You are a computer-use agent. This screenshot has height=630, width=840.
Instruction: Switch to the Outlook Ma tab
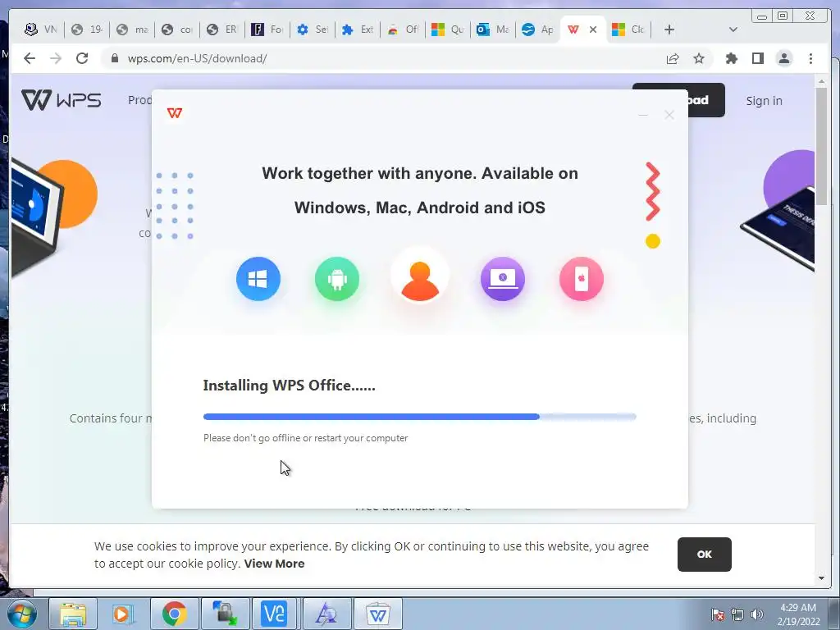(493, 30)
